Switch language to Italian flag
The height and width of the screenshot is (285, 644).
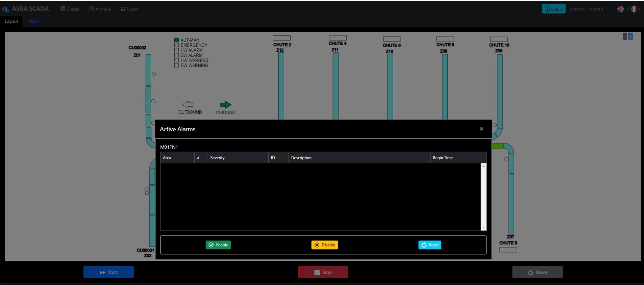click(634, 9)
